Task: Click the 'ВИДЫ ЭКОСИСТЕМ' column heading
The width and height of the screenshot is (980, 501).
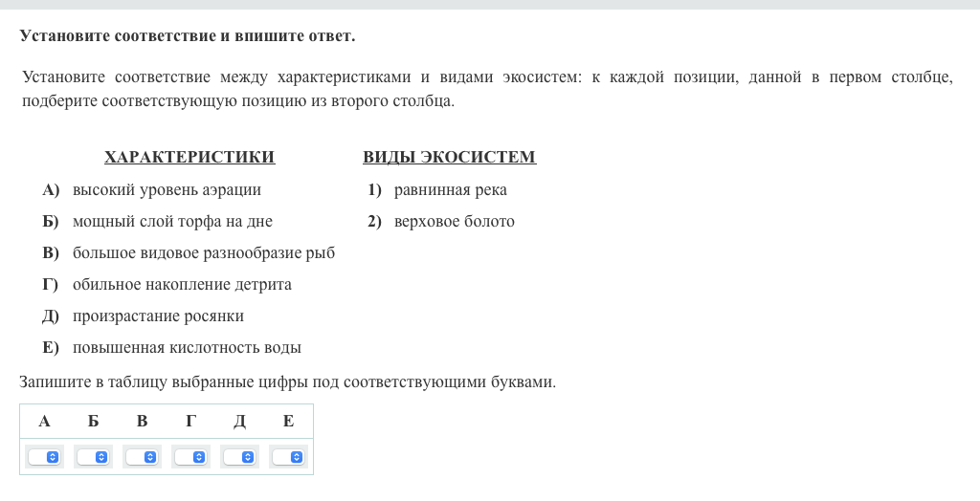Action: (x=449, y=158)
